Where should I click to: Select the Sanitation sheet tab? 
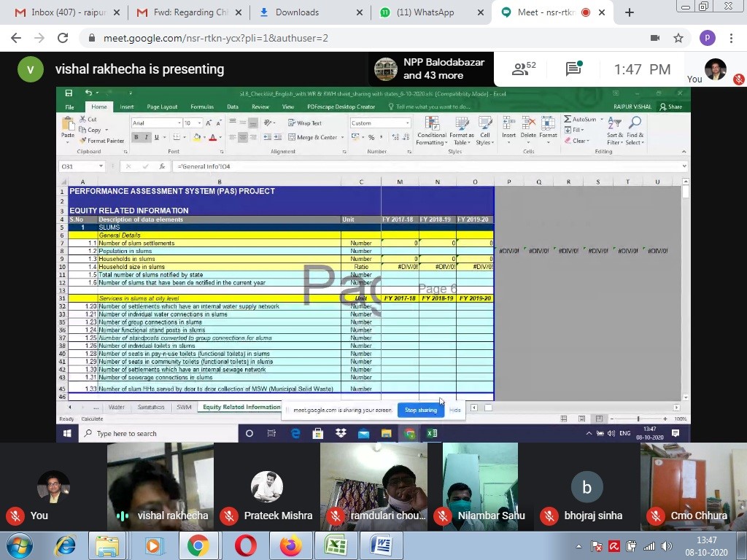(150, 408)
